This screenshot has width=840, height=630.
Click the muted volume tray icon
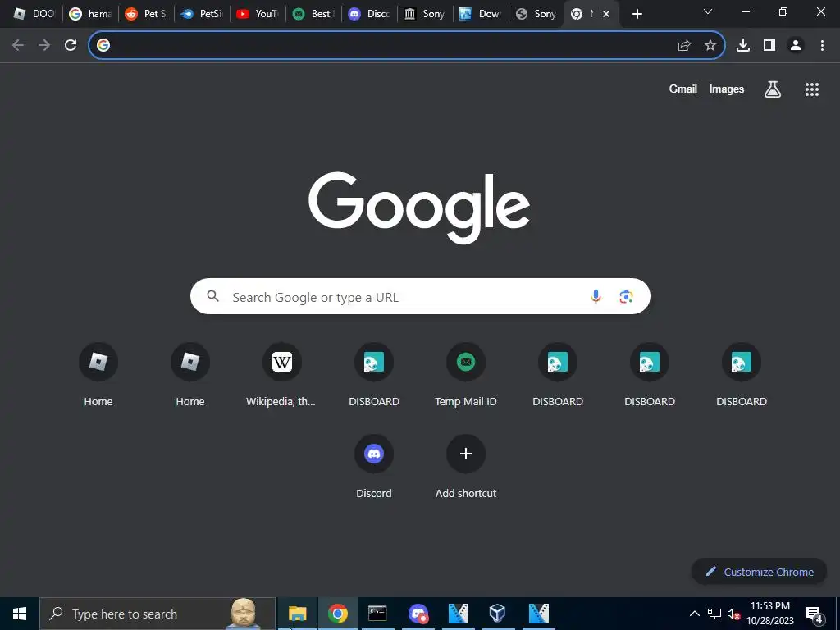click(733, 614)
